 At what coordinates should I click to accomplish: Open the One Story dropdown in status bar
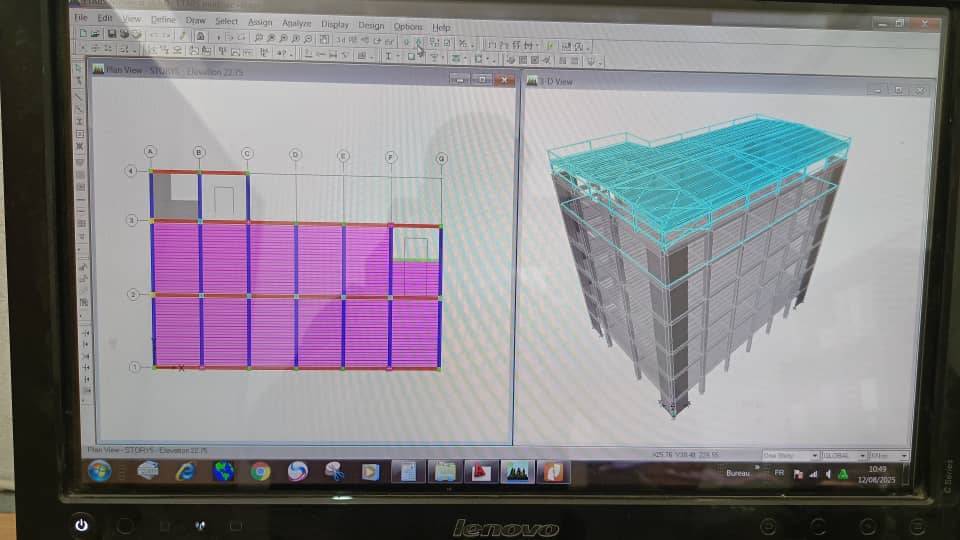[x=790, y=456]
